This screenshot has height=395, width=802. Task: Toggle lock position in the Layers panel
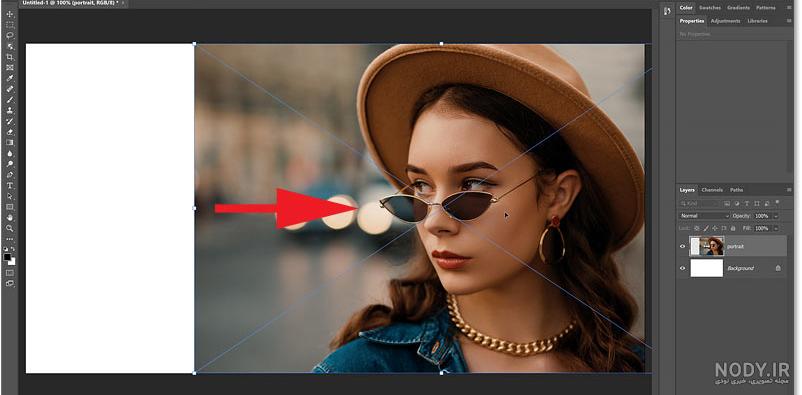[715, 228]
